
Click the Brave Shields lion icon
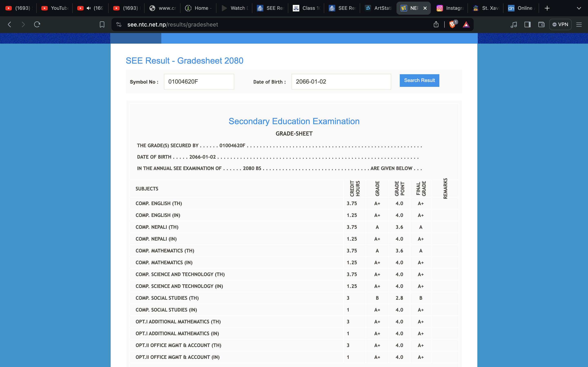452,24
